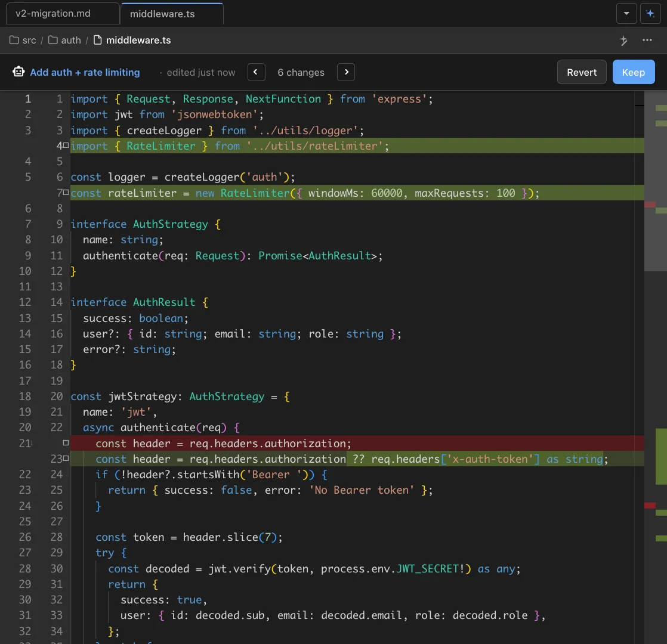Select the AI edit sparkle-pencil icon
The image size is (667, 644).
(x=623, y=41)
